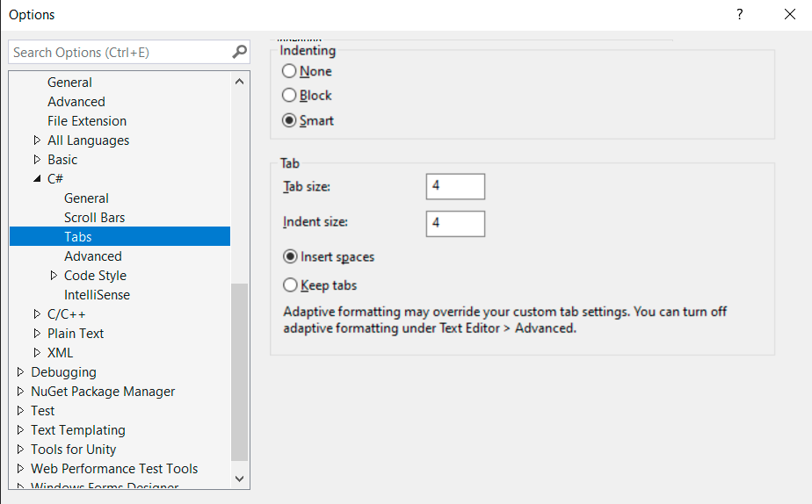The height and width of the screenshot is (504, 812).
Task: Select the Debugging item label
Action: point(63,372)
